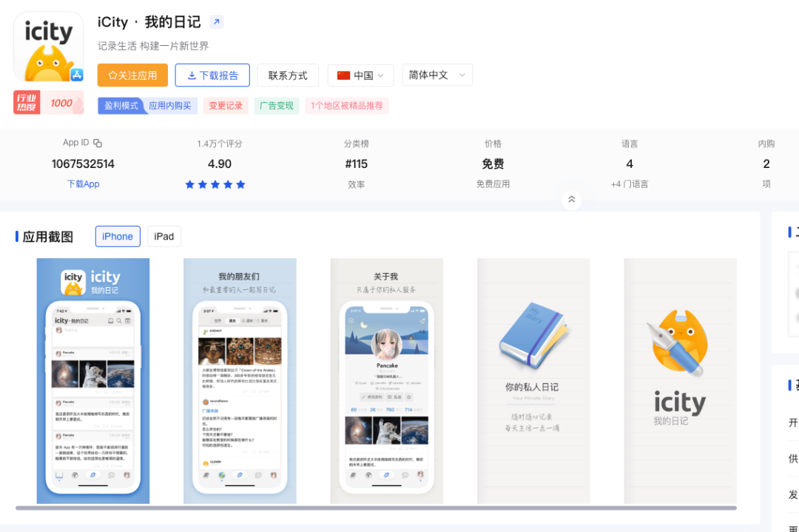799x532 pixels.
Task: Click the 广告变现 tag
Action: (277, 106)
